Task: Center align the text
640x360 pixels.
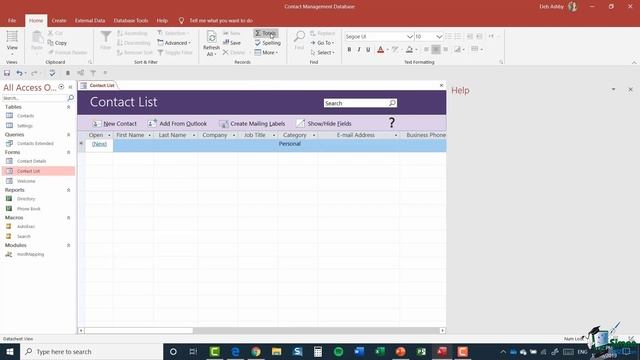Action: (x=436, y=49)
